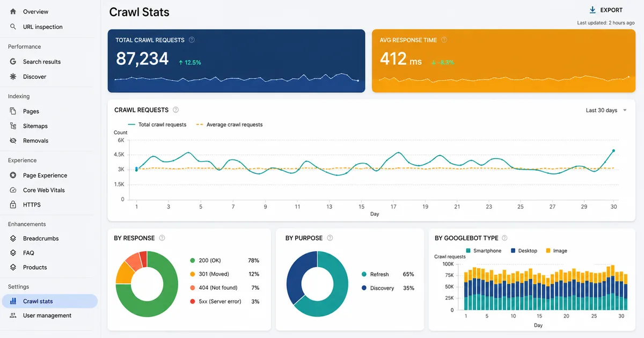Click the 87,234 total requests value
This screenshot has width=644, height=338.
coord(142,58)
